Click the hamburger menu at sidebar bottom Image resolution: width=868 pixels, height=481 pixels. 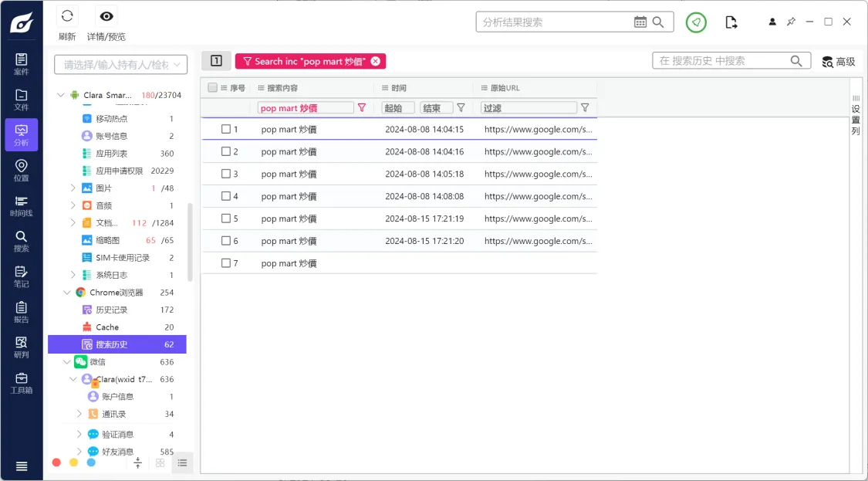tap(21, 466)
